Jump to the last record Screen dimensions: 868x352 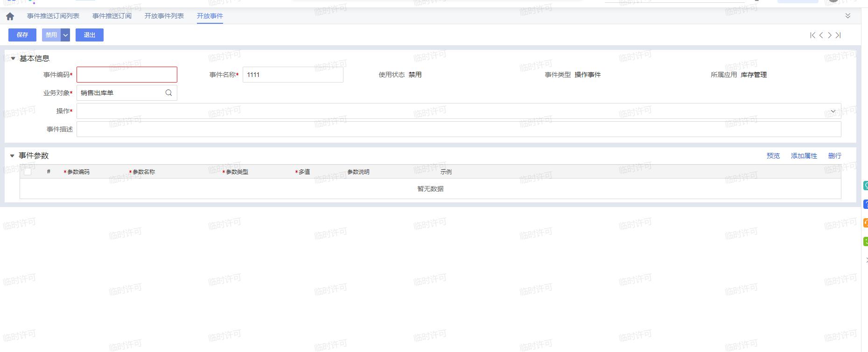tap(838, 35)
